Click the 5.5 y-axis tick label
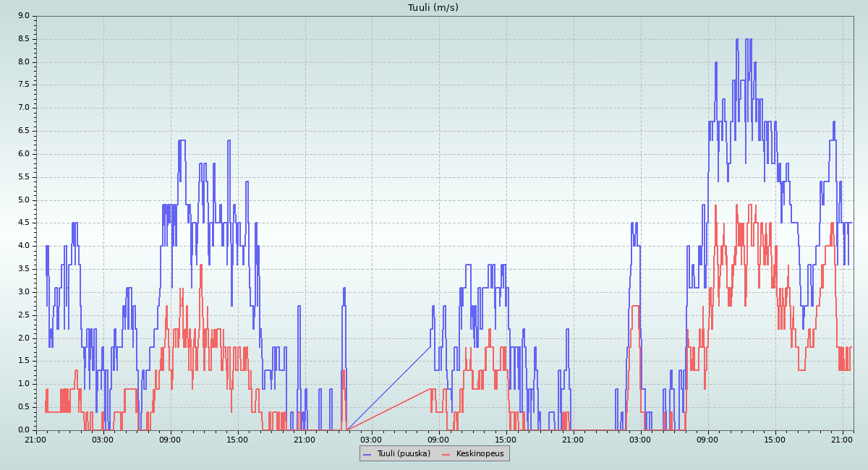The height and width of the screenshot is (470, 868). point(23,177)
